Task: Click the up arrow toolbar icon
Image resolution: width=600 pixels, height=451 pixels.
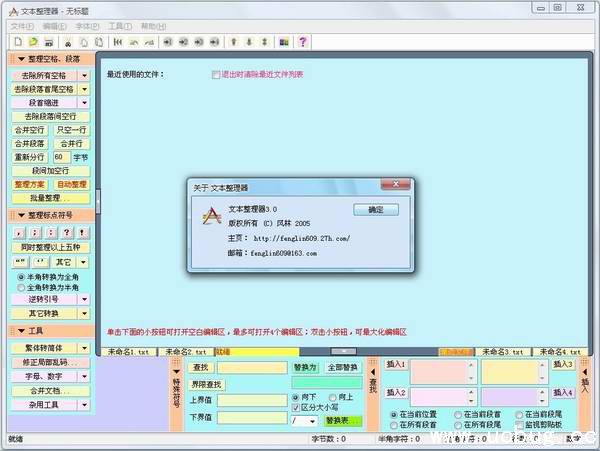Action: click(234, 42)
